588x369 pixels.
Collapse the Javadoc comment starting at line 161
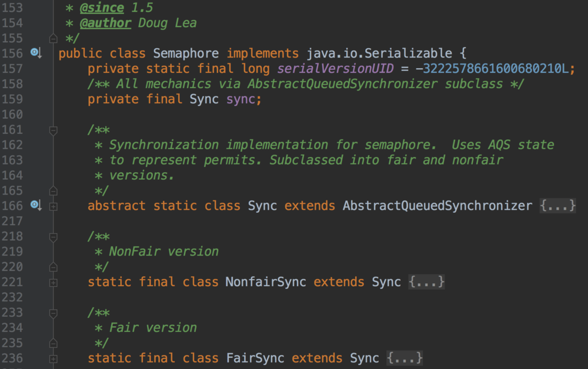point(54,130)
